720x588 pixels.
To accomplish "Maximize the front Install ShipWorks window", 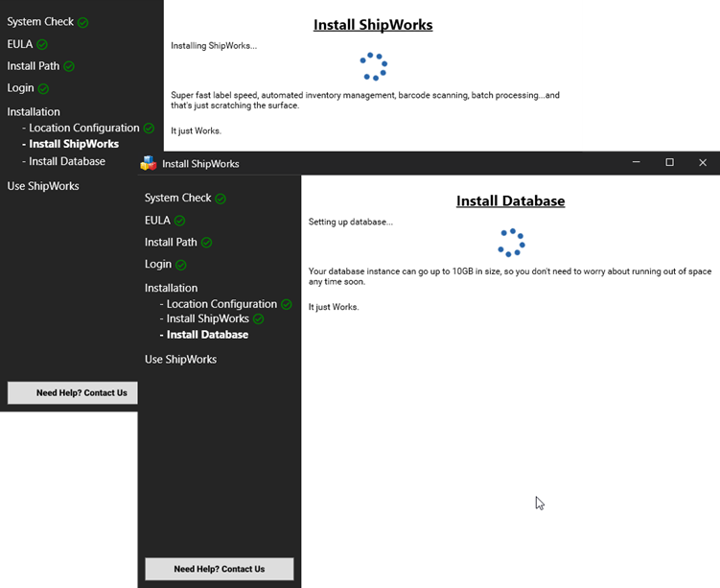I will 669,163.
